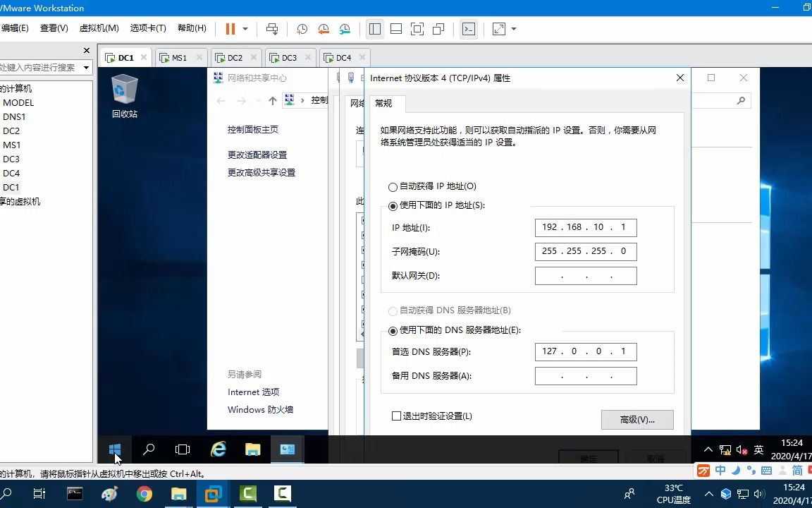Toggle the thumbnail bar view icon
This screenshot has height=508, width=812.
pyautogui.click(x=396, y=29)
